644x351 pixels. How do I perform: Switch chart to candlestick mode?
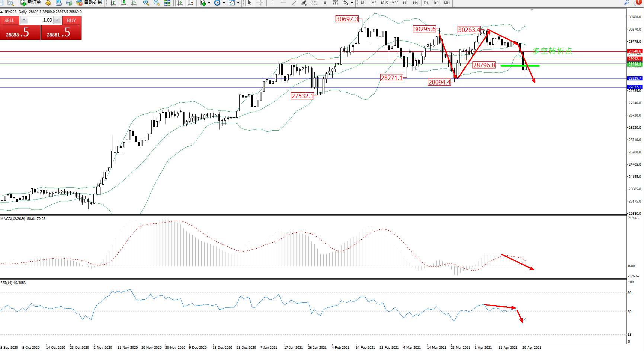pos(124,3)
